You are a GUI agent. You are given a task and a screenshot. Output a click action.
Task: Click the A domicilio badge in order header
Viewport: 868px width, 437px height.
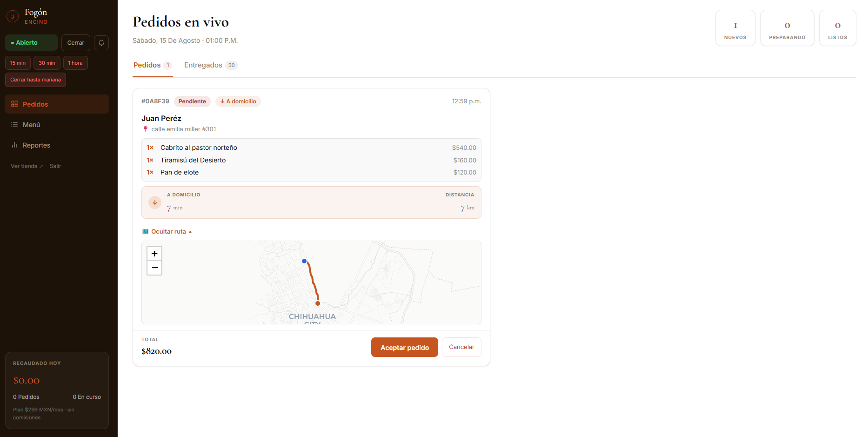pos(238,101)
